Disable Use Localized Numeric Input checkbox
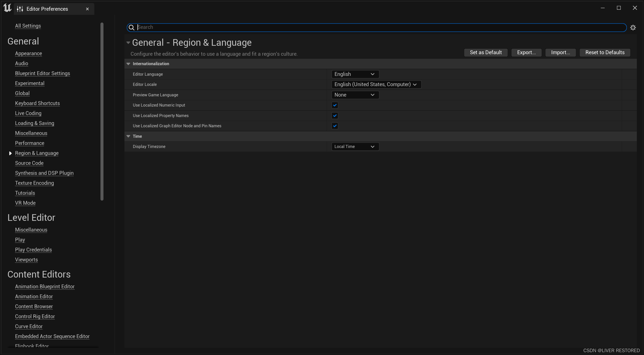 (x=335, y=105)
